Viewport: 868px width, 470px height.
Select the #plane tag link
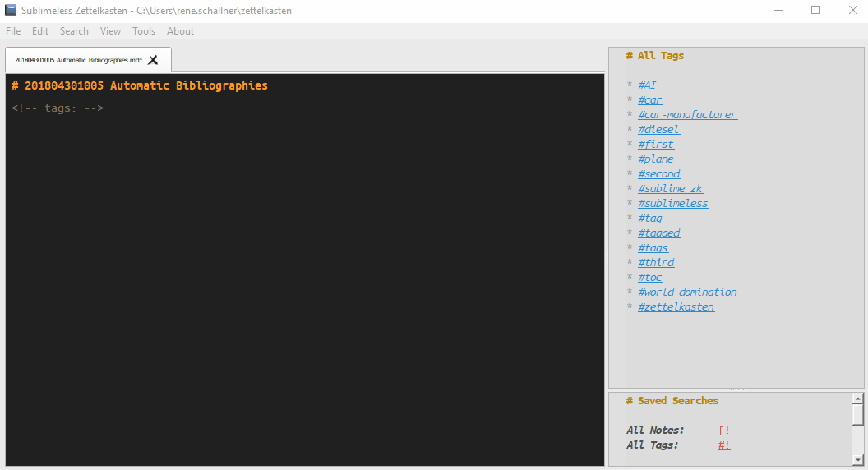tap(655, 159)
